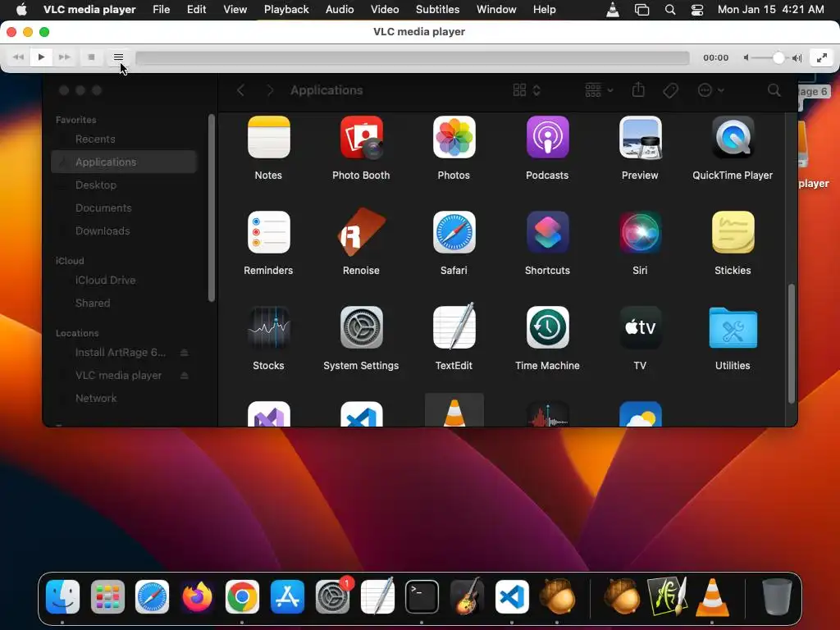Open TextEdit icon in Finder window
840x630 pixels.
click(454, 326)
